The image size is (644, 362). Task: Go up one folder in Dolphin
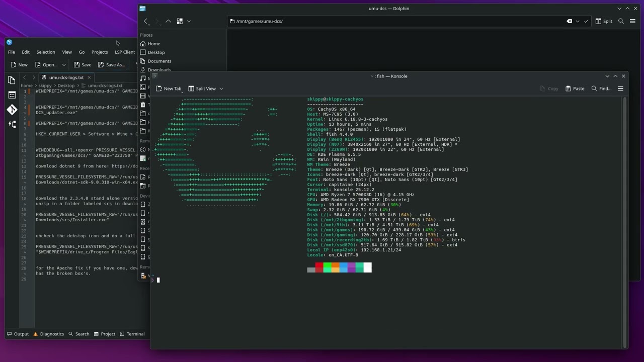pyautogui.click(x=168, y=21)
